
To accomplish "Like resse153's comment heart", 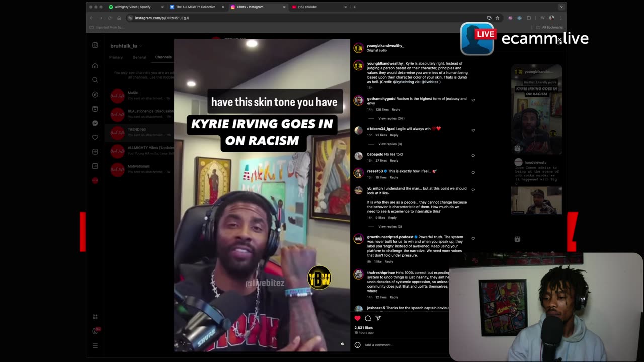I will tap(473, 173).
